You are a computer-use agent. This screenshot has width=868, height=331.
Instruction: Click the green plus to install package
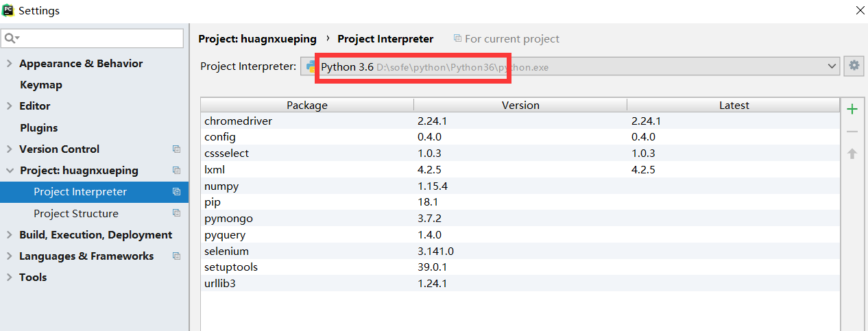(x=852, y=109)
